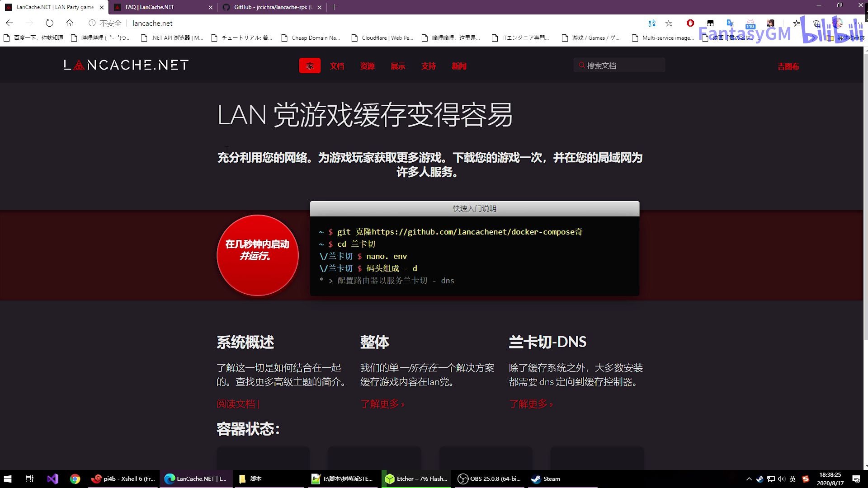Open a new browser tab
Viewport: 868px width, 488px height.
click(x=334, y=7)
